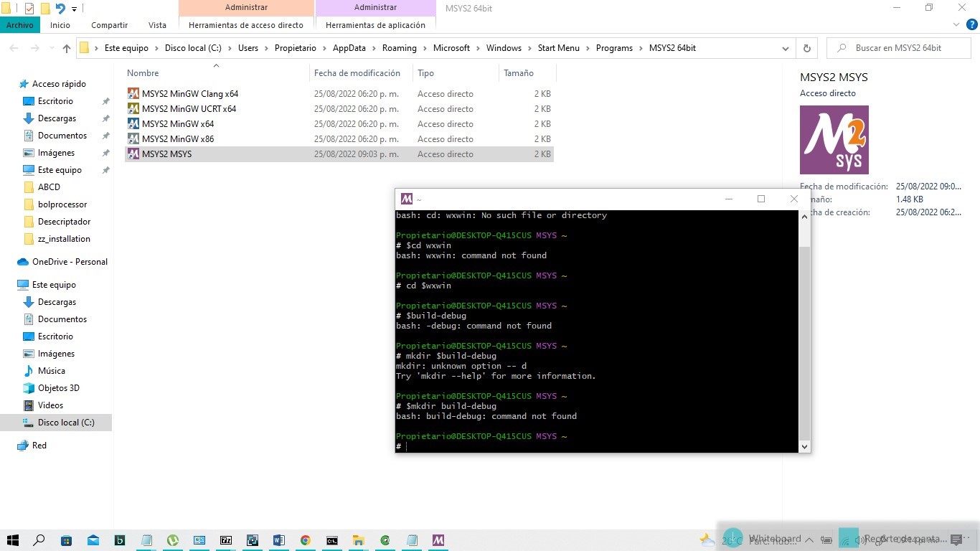Expand the address bar dropdown arrow
The image size is (980, 551).
click(x=786, y=48)
